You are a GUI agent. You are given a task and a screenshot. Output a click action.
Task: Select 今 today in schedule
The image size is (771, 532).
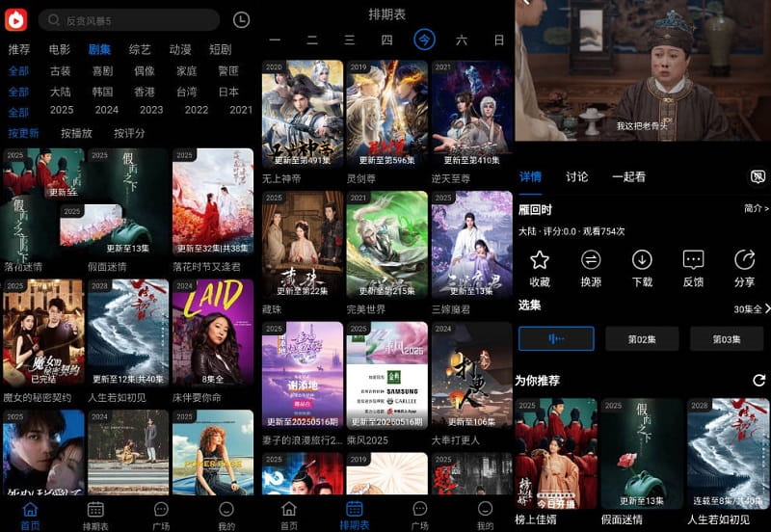(x=424, y=40)
